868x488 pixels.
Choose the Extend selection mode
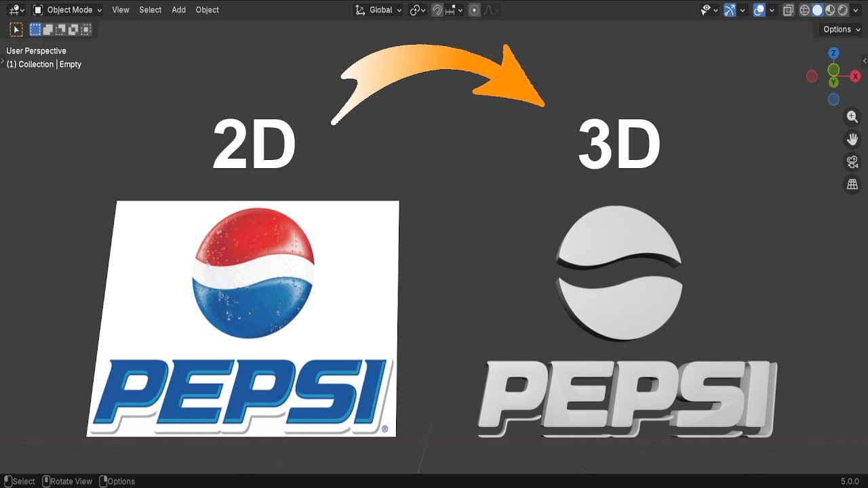[47, 29]
